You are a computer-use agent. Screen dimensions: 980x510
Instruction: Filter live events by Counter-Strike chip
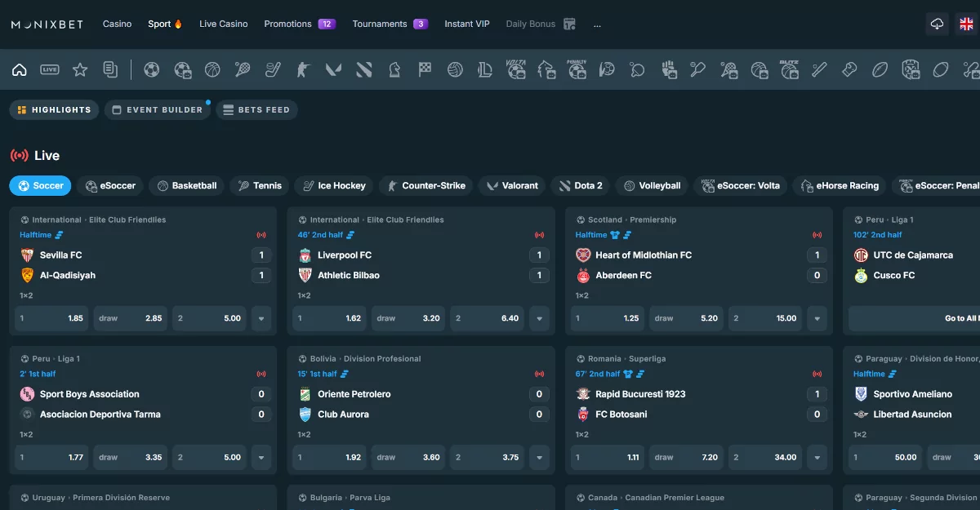425,186
